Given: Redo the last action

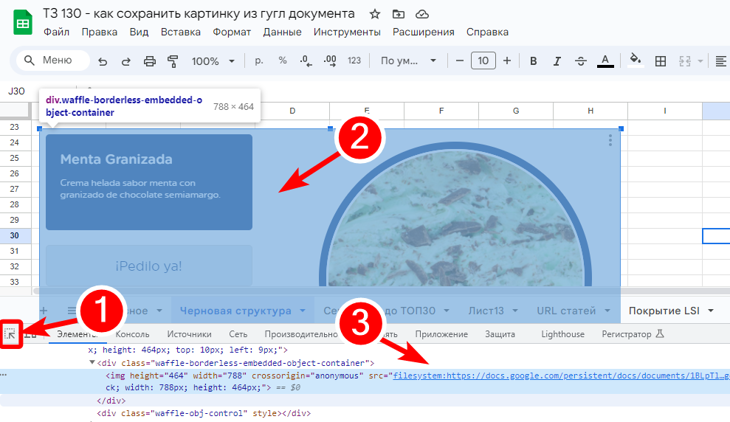Looking at the screenshot, I should (x=126, y=61).
